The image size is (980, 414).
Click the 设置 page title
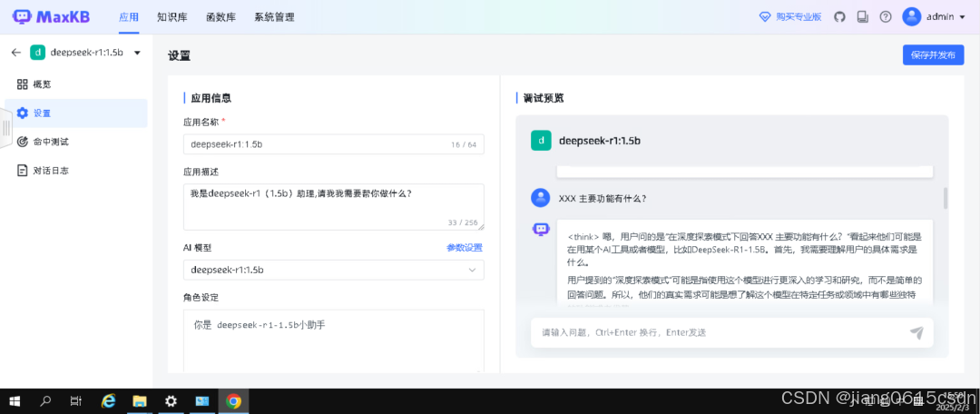[x=180, y=55]
